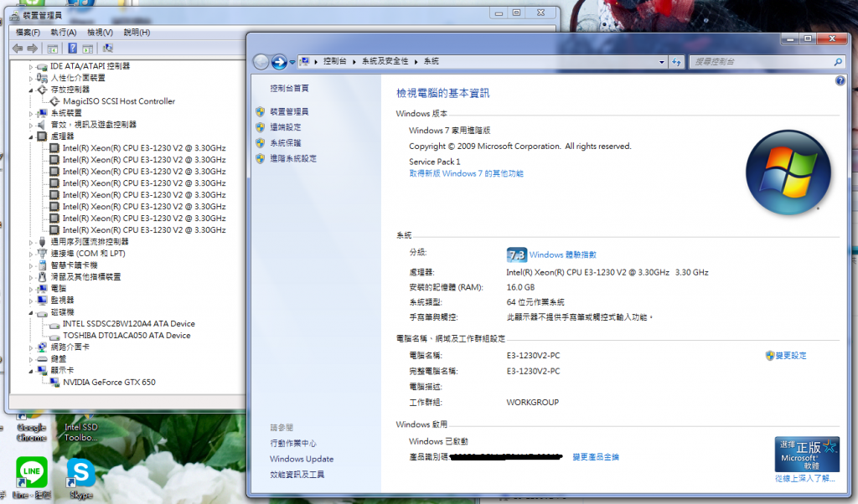
Task: Click the shield icon beside 進階系統設定 link
Action: coord(260,159)
